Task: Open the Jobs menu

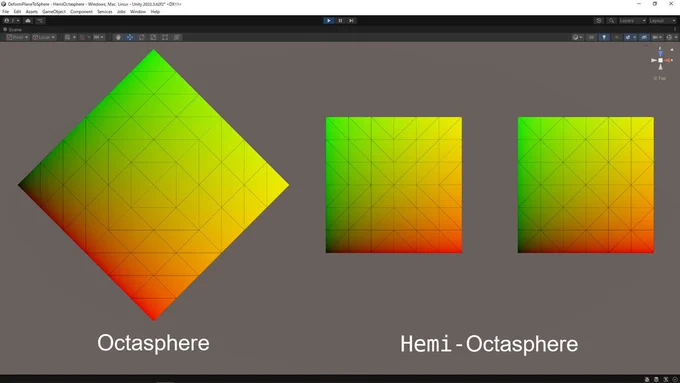Action: click(x=121, y=12)
